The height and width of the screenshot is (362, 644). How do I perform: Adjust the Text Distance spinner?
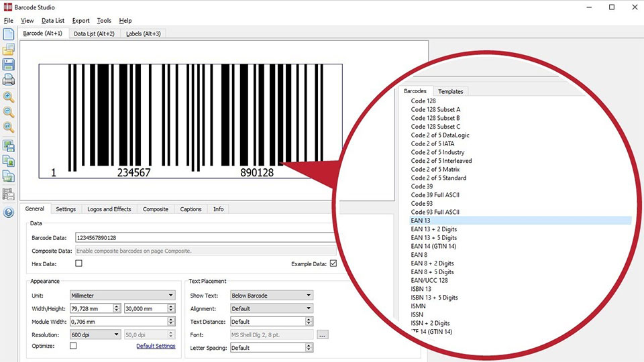tap(309, 321)
